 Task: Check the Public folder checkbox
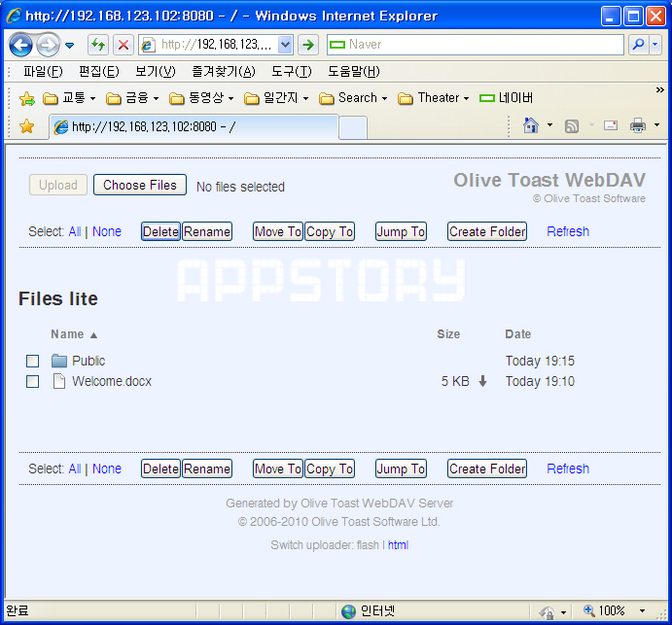[32, 362]
